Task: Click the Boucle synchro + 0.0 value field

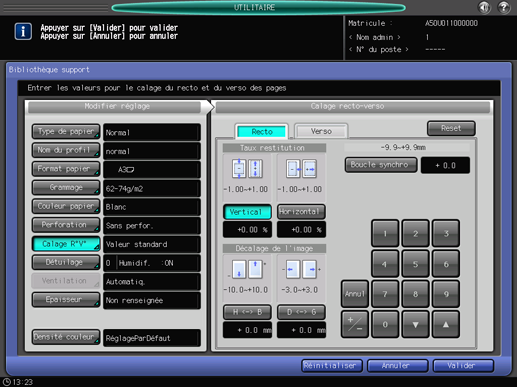Action: click(445, 165)
